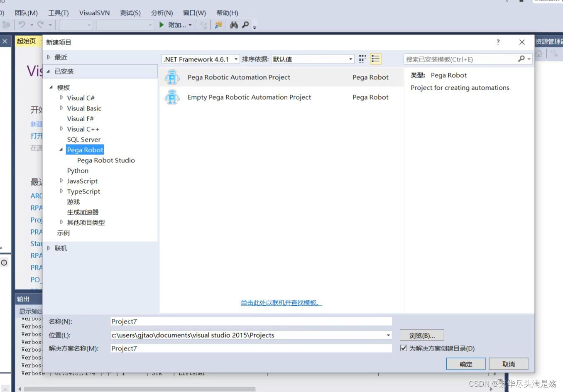Click the binoculars Find icon

[234, 25]
